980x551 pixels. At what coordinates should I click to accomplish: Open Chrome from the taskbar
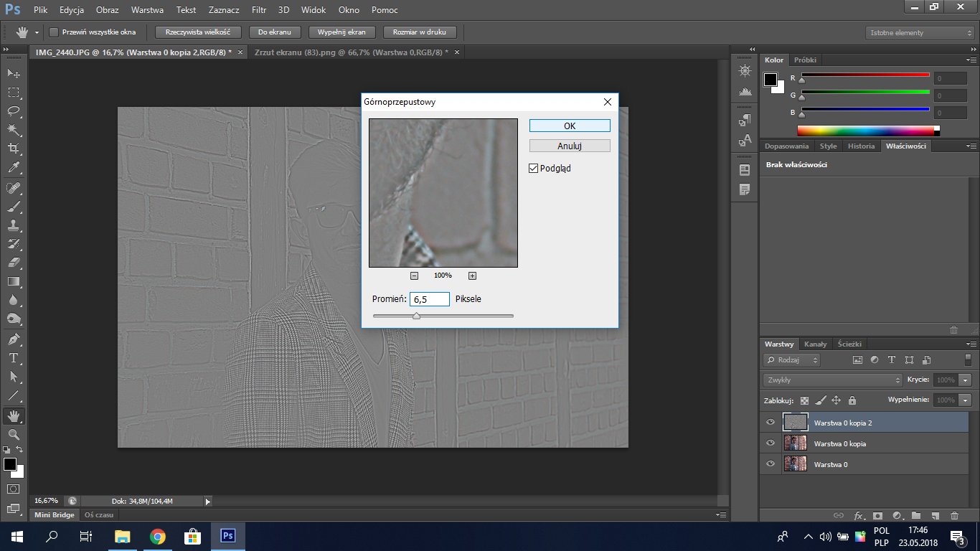158,536
